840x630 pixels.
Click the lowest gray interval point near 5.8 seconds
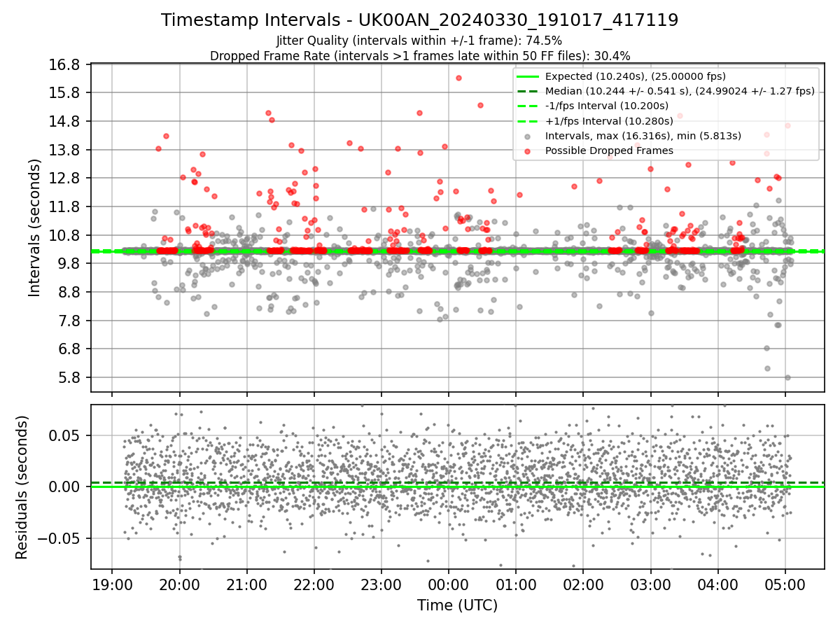pyautogui.click(x=787, y=377)
